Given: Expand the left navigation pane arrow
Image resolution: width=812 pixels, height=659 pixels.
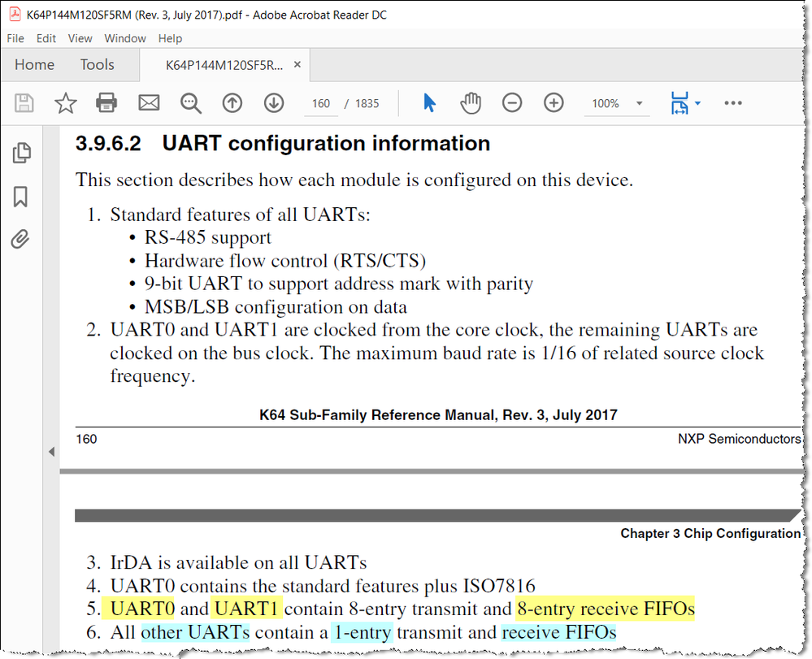Looking at the screenshot, I should [51, 452].
